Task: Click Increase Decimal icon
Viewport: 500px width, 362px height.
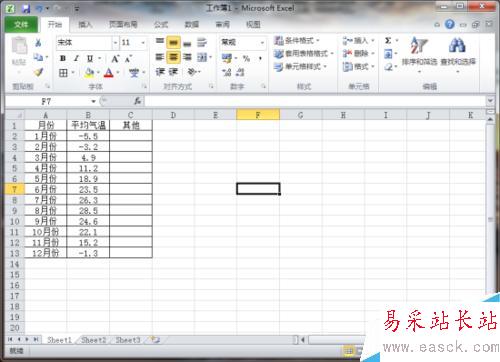Action: tap(227, 72)
